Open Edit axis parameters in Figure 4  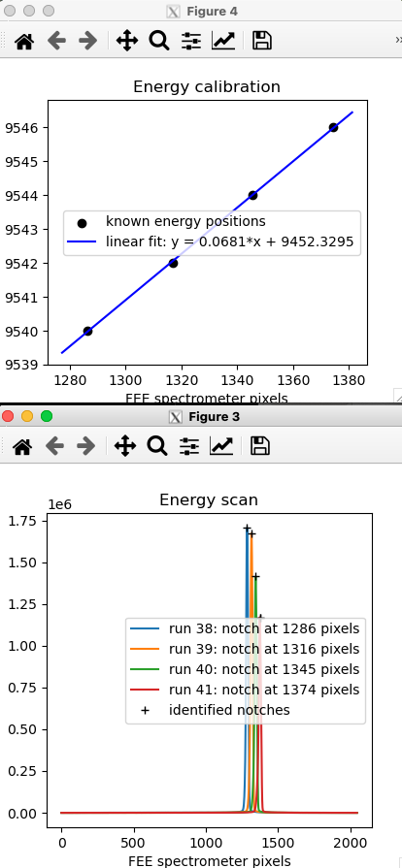pyautogui.click(x=223, y=41)
